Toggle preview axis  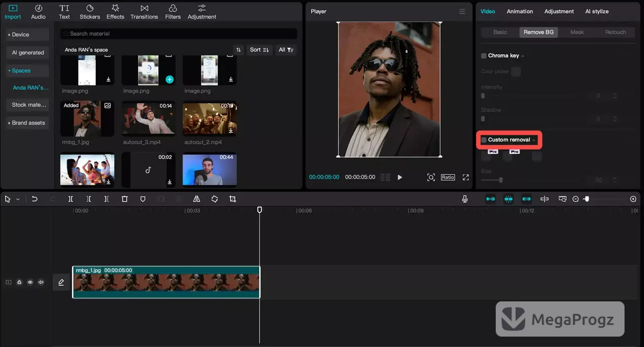point(544,199)
